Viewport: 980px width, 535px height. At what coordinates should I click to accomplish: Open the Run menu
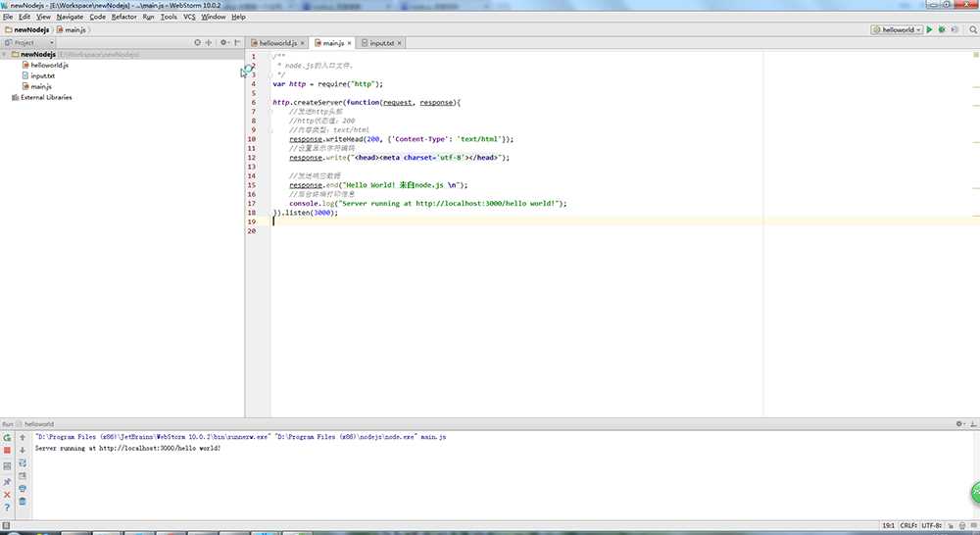(x=148, y=17)
